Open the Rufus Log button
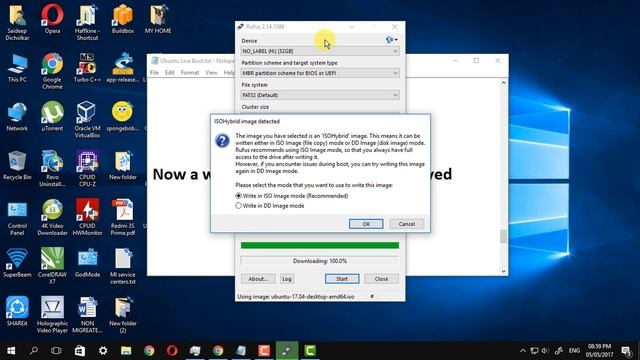The height and width of the screenshot is (360, 640). [x=287, y=279]
